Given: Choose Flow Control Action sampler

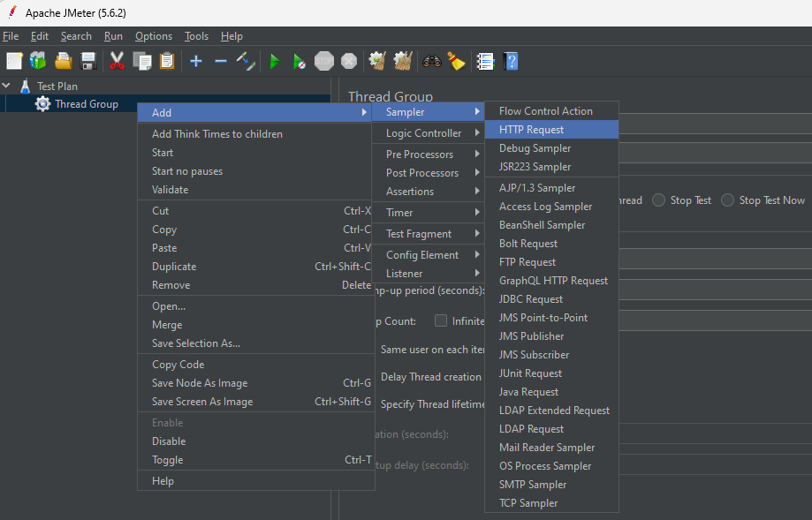Looking at the screenshot, I should 551,110.
